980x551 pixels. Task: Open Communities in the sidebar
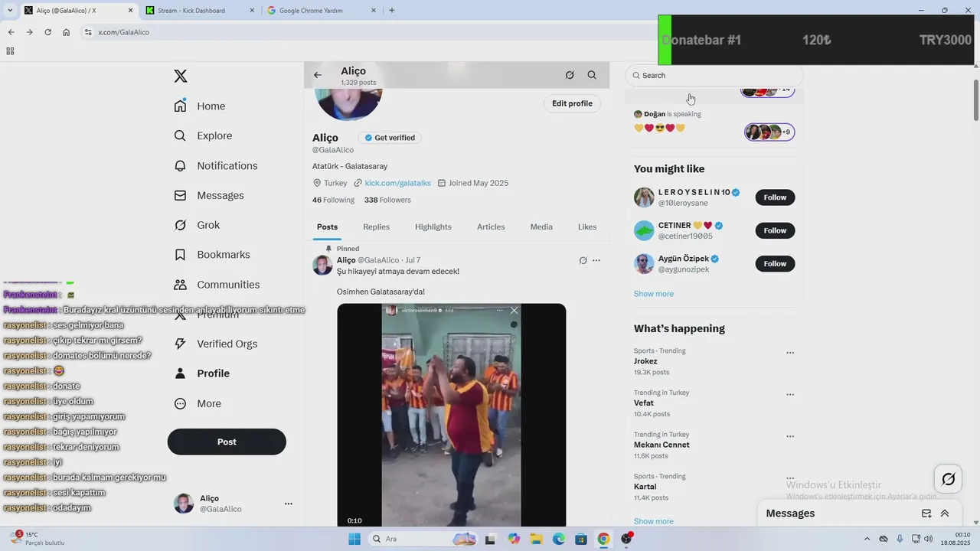click(x=217, y=285)
